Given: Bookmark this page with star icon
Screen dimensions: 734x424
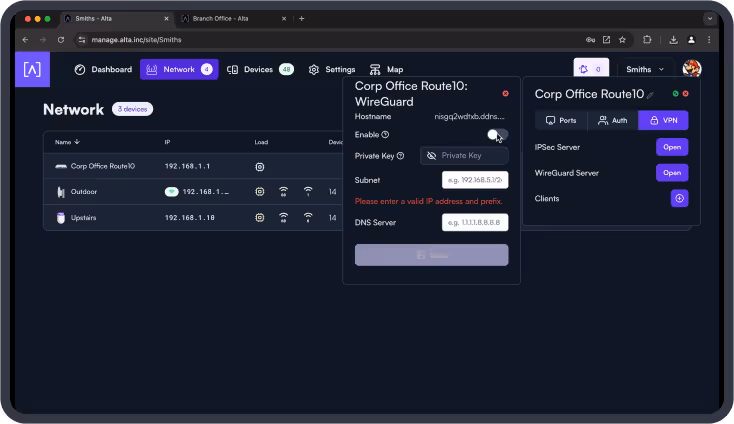Looking at the screenshot, I should [622, 40].
